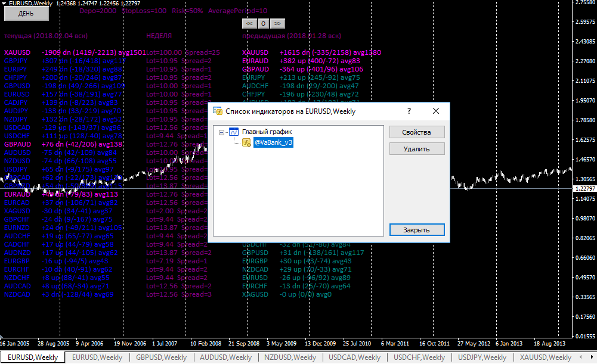
Task: Click the dialog help question mark
Action: click(409, 111)
